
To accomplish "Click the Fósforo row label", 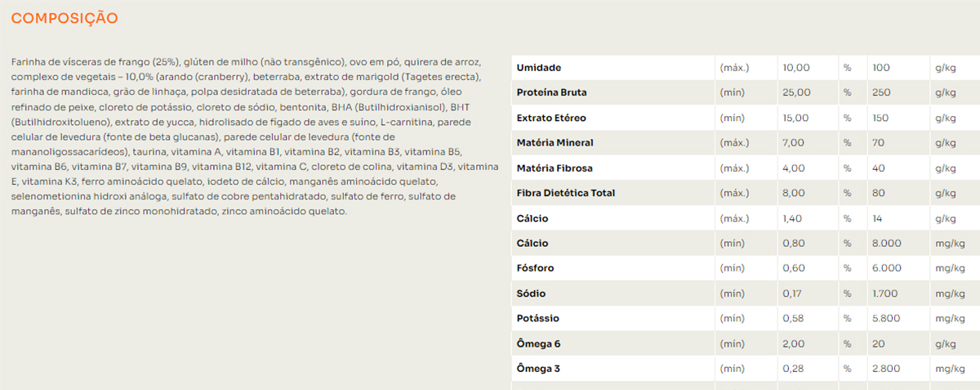I will (536, 268).
